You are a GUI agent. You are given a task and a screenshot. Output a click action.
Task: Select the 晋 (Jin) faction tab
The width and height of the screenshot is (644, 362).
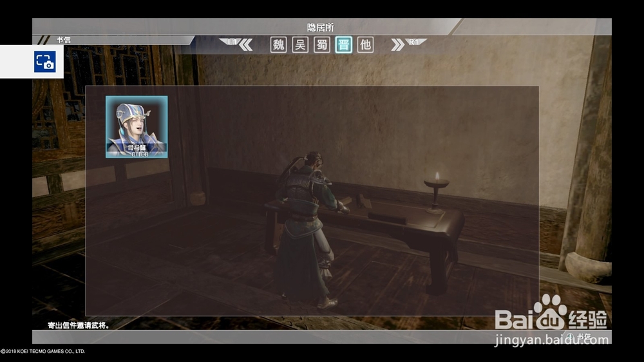pyautogui.click(x=344, y=44)
